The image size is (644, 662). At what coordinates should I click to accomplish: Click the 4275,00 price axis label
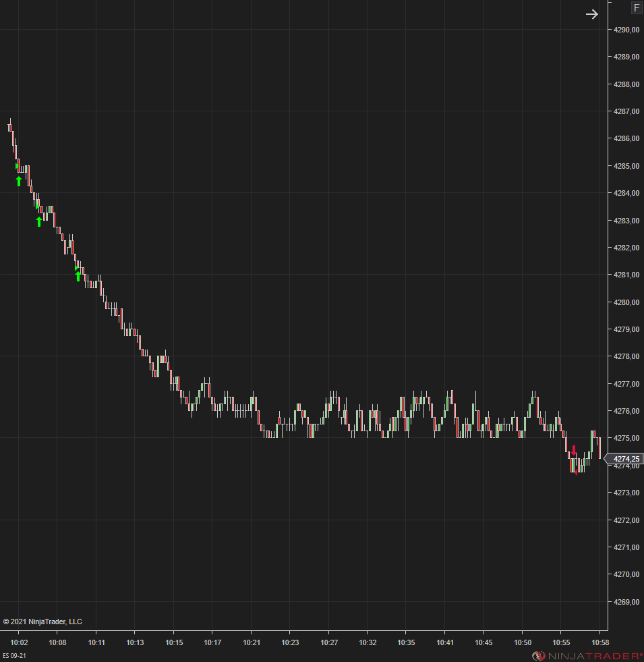[x=626, y=438]
